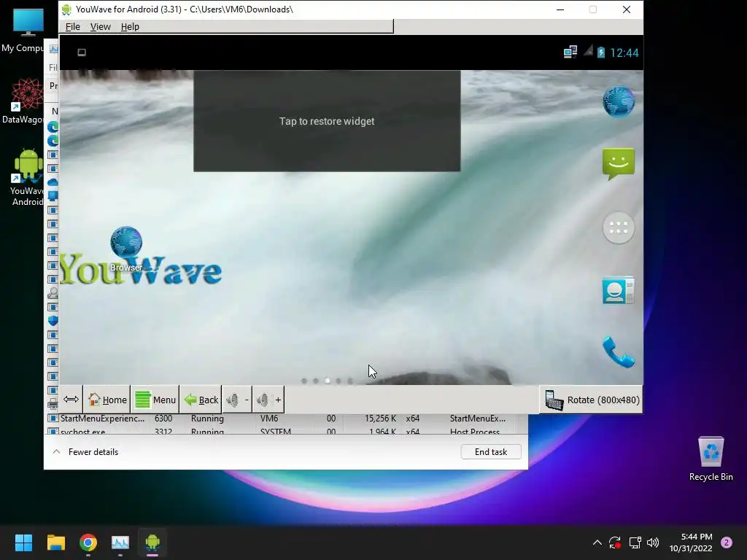Launch Browser shortcut on home screen
747x560 pixels.
(x=125, y=249)
